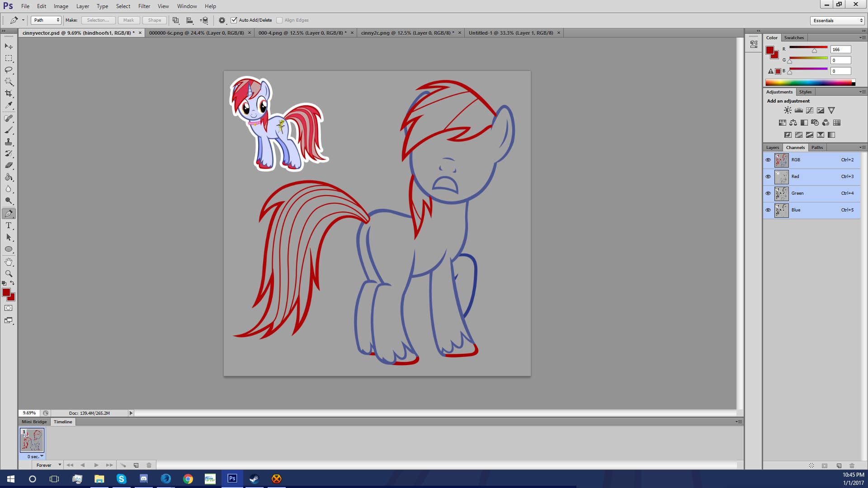Click the Shape make button
Image resolution: width=868 pixels, height=488 pixels.
[154, 20]
